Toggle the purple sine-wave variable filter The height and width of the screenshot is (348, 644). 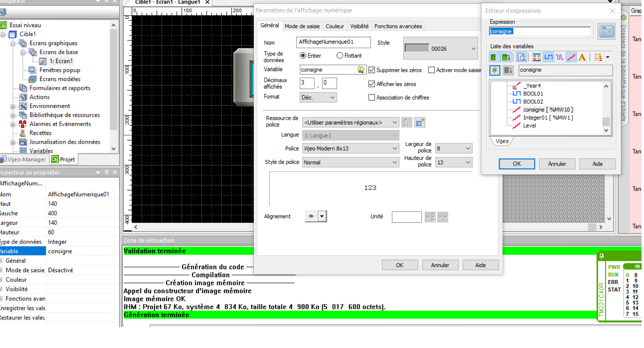click(x=560, y=57)
